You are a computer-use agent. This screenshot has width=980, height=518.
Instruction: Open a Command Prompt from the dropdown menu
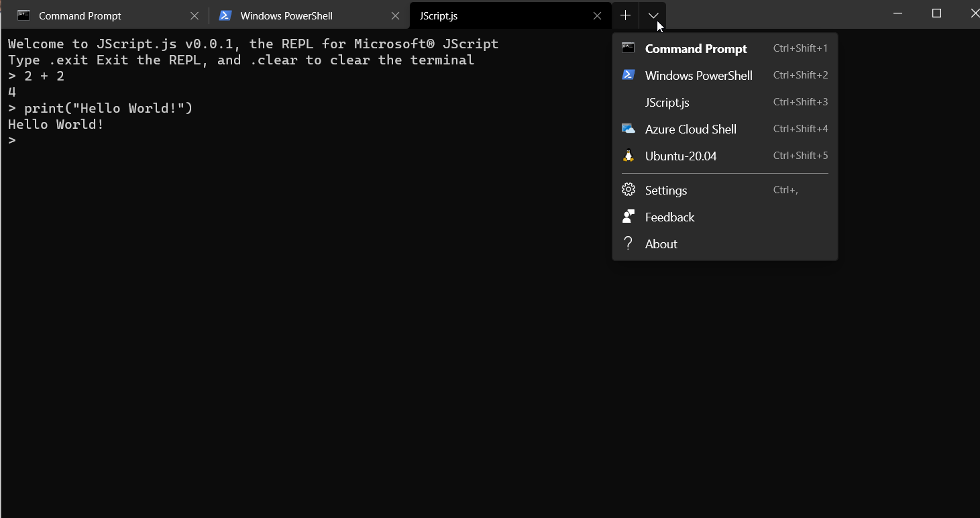696,48
